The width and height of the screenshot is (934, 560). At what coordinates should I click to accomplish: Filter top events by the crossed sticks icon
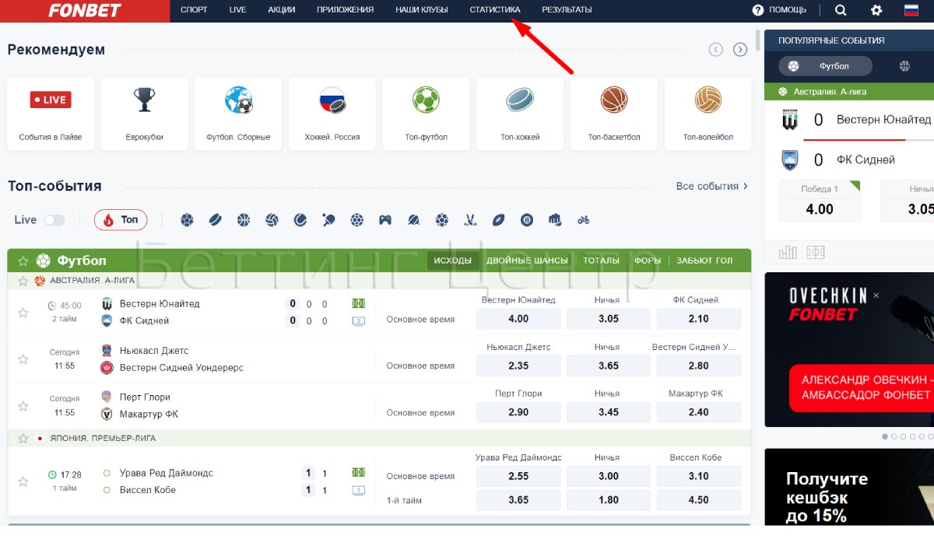click(470, 220)
